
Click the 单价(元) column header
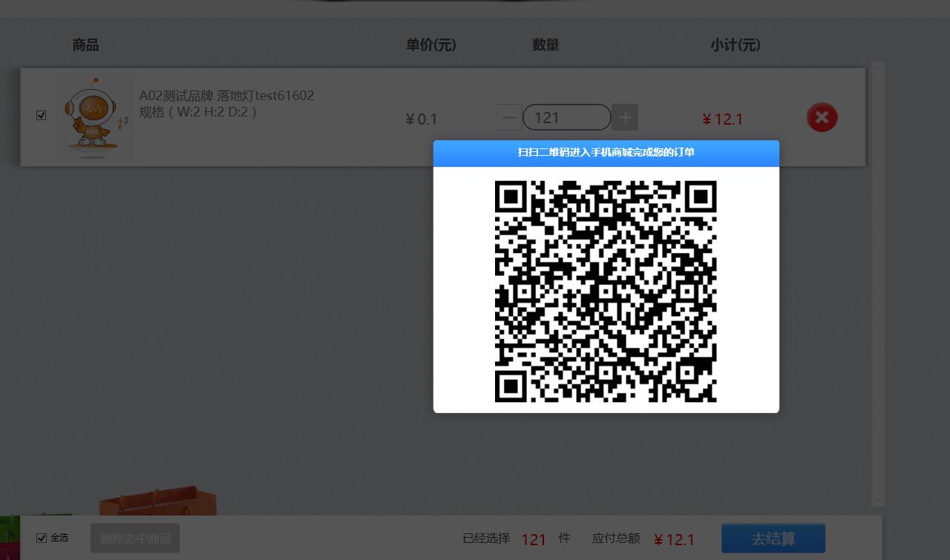tap(431, 45)
